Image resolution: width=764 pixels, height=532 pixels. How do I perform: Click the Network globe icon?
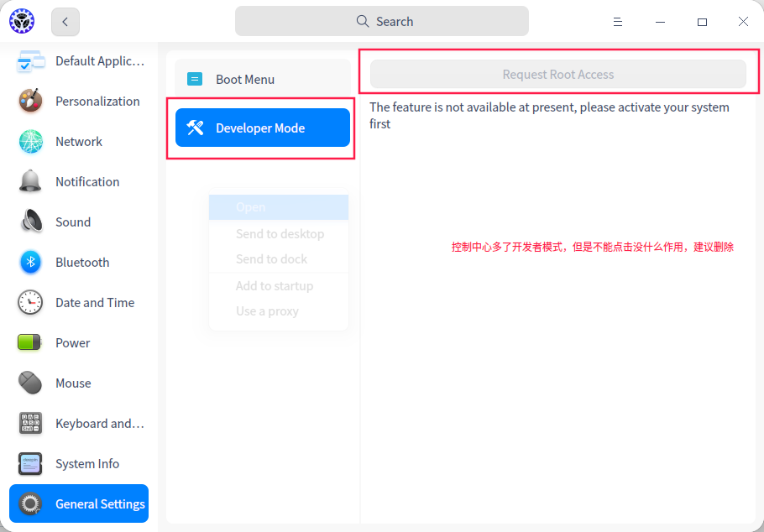pyautogui.click(x=31, y=142)
